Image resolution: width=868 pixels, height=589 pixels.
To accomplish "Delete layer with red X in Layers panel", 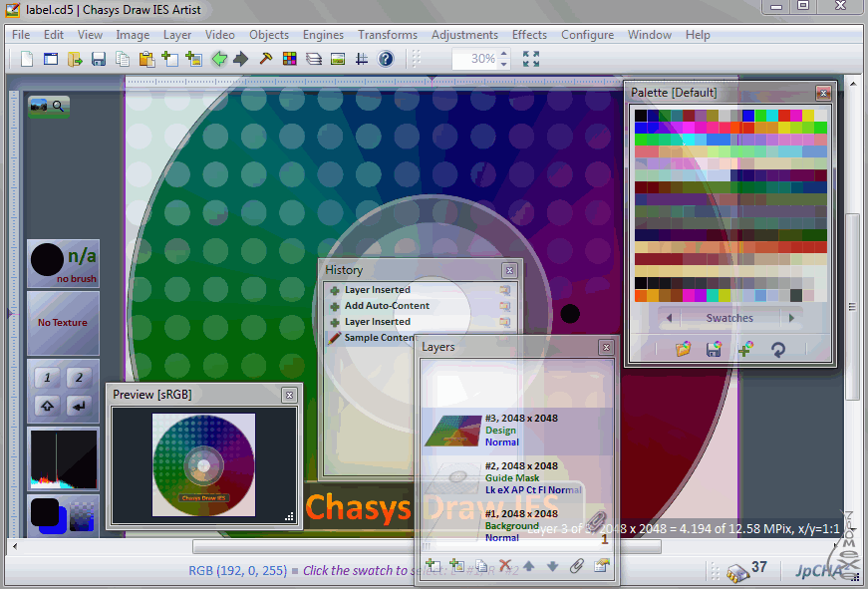I will [x=505, y=566].
